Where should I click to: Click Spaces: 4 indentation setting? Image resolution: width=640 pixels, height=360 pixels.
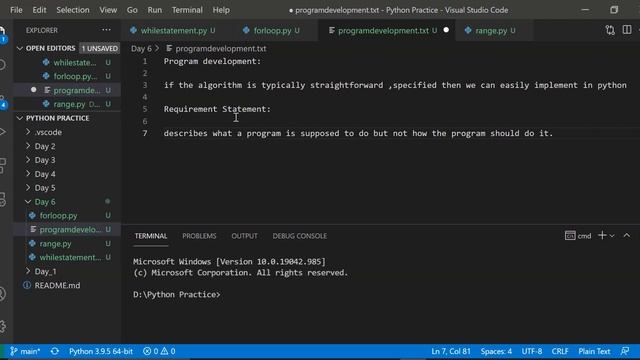tap(496, 351)
